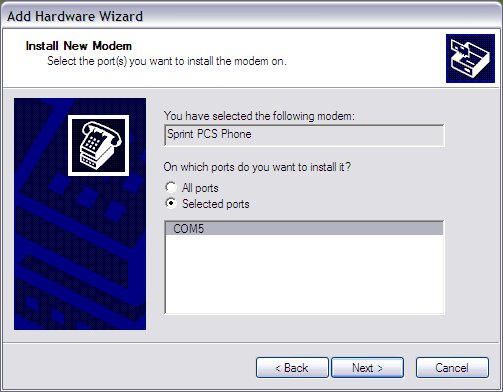The height and width of the screenshot is (392, 503).
Task: Click the blue decorative side panel graphic
Action: (x=80, y=214)
